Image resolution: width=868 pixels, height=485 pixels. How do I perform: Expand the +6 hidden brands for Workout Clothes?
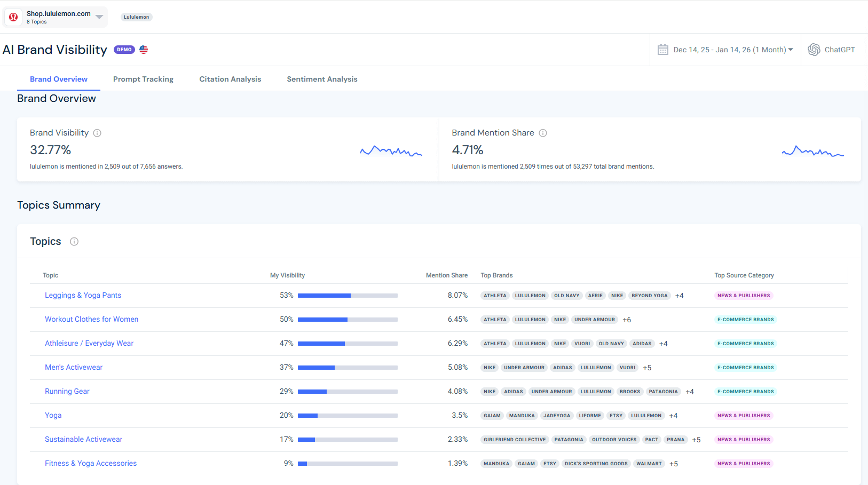[626, 319]
